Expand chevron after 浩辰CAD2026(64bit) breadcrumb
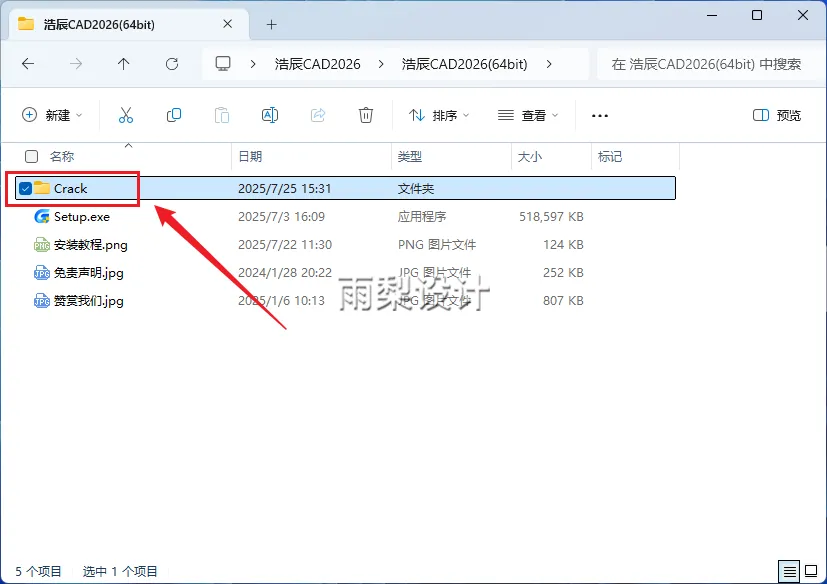Viewport: 827px width, 584px height. pyautogui.click(x=549, y=64)
